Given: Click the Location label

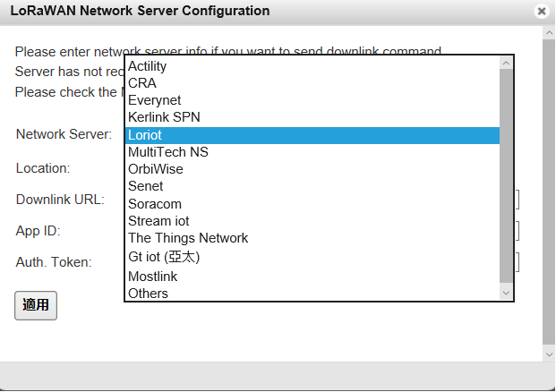Looking at the screenshot, I should [x=43, y=168].
